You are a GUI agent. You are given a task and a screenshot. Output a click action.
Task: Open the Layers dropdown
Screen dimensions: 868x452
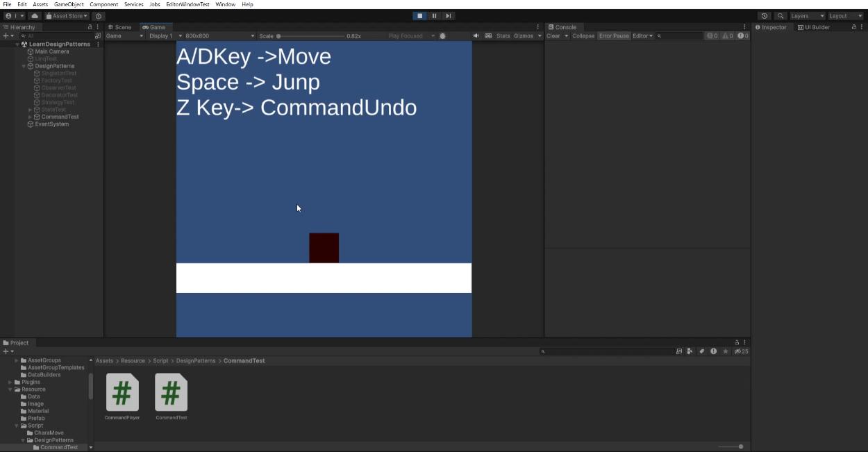(807, 16)
